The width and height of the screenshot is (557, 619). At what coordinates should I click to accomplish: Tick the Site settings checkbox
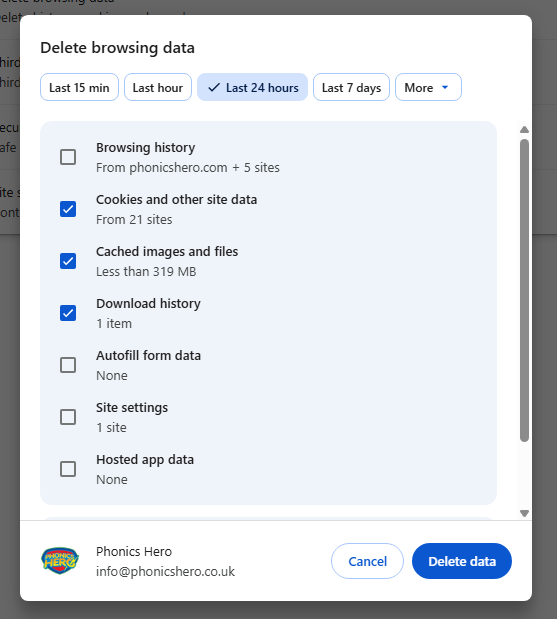pyautogui.click(x=68, y=417)
